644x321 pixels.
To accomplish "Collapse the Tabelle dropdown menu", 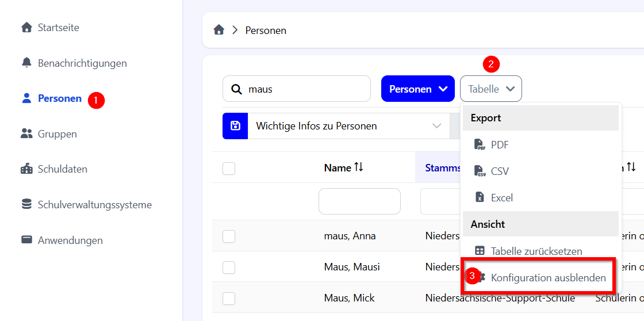I will [x=490, y=89].
